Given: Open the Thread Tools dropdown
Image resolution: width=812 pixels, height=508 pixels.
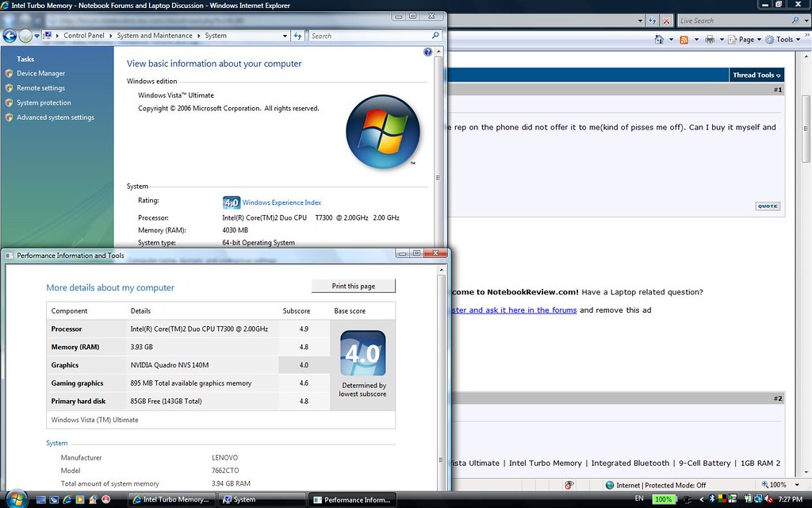Looking at the screenshot, I should (x=756, y=75).
